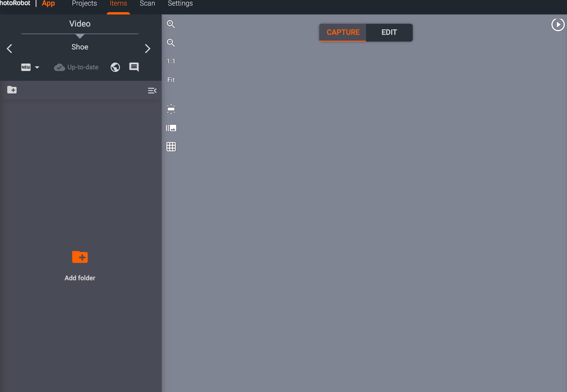Screen dimensions: 567x392
Task: Set zoom level to 1:1
Action: click(171, 61)
